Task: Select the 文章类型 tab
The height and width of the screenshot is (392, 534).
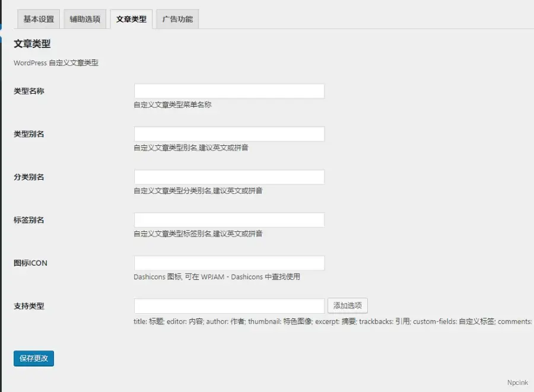Action: tap(131, 19)
